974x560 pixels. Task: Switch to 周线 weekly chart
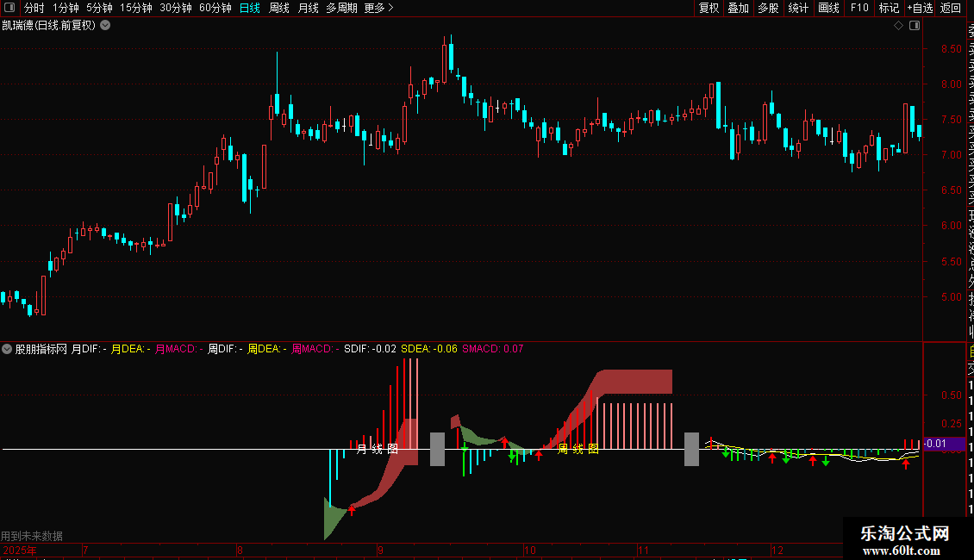[279, 8]
